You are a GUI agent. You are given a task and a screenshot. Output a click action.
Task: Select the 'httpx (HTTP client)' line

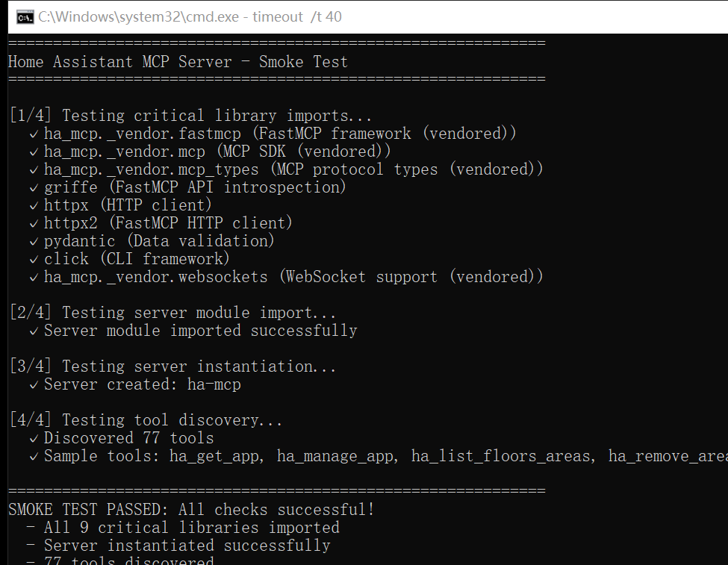click(120, 205)
